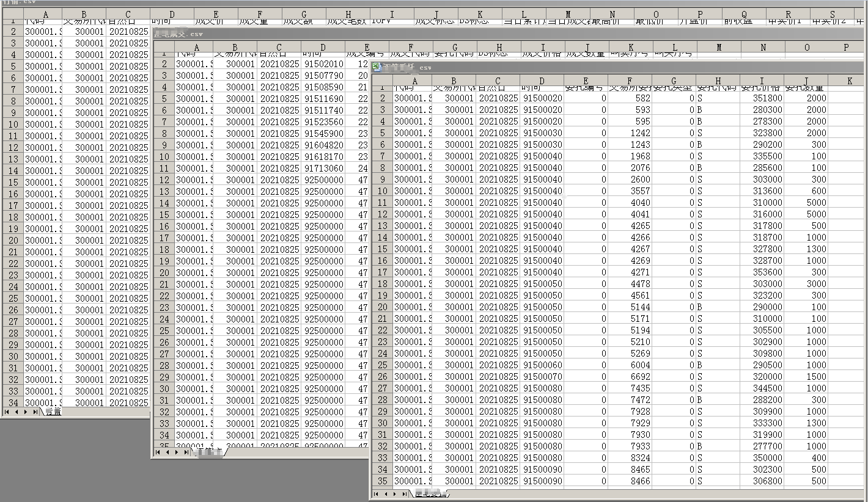Select column J header in front window
The height and width of the screenshot is (502, 868).
point(806,81)
